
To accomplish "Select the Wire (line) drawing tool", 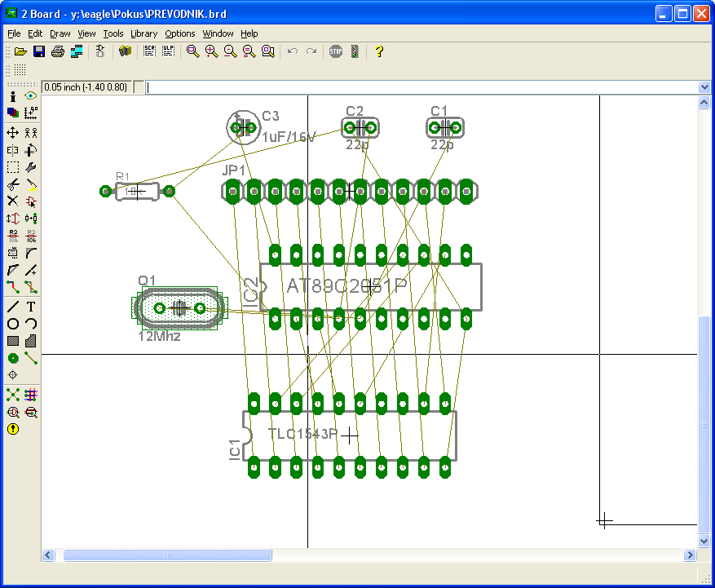I will [x=13, y=307].
